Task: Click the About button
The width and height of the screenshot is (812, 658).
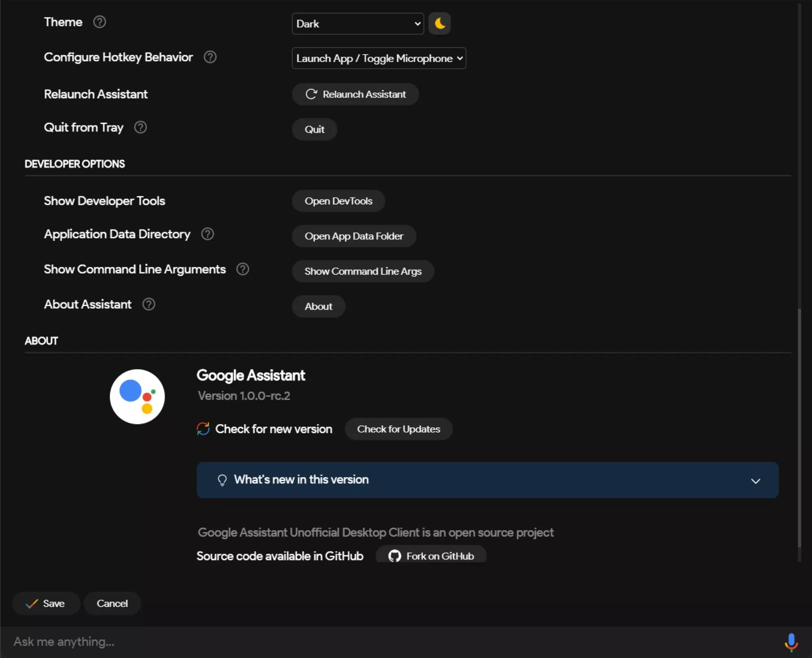Action: [x=319, y=306]
